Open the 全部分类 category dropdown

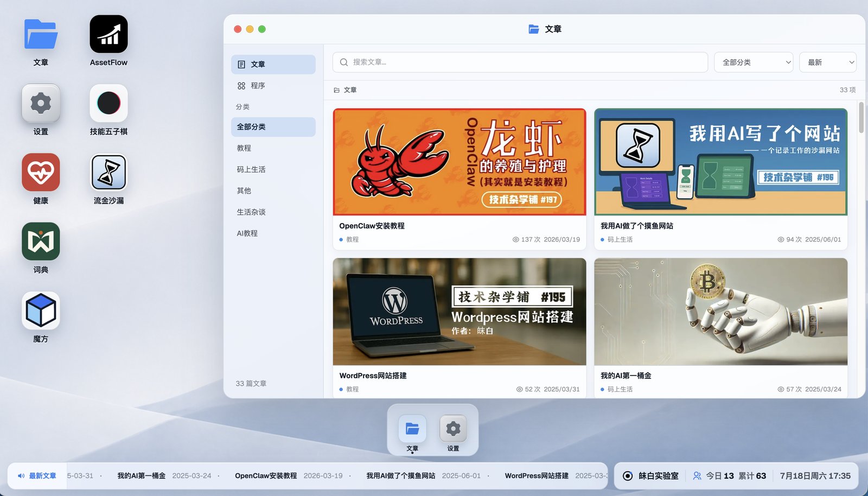tap(754, 62)
